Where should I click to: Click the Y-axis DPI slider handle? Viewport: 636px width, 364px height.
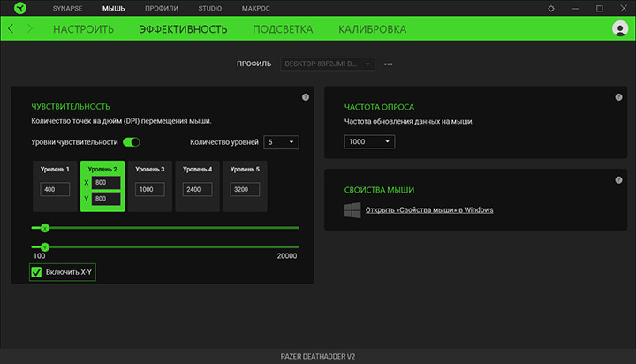[x=45, y=246]
